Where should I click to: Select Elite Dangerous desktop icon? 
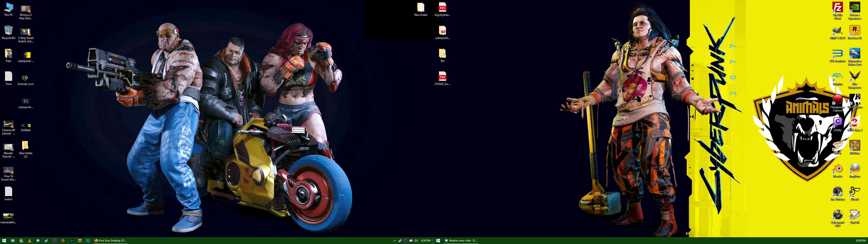tap(855, 80)
